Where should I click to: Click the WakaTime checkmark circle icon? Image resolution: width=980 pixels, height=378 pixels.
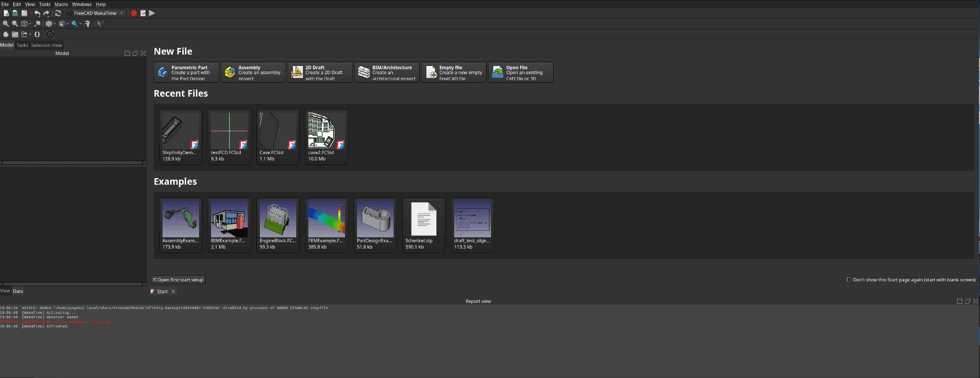coord(50,34)
